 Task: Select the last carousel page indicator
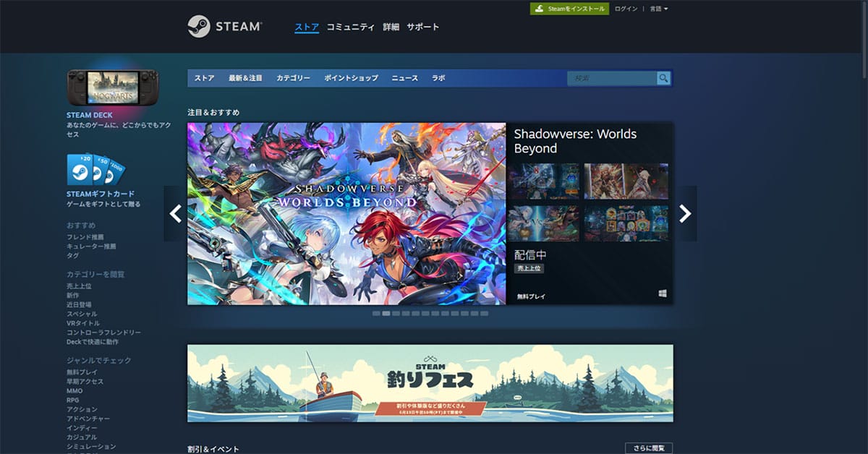click(484, 314)
